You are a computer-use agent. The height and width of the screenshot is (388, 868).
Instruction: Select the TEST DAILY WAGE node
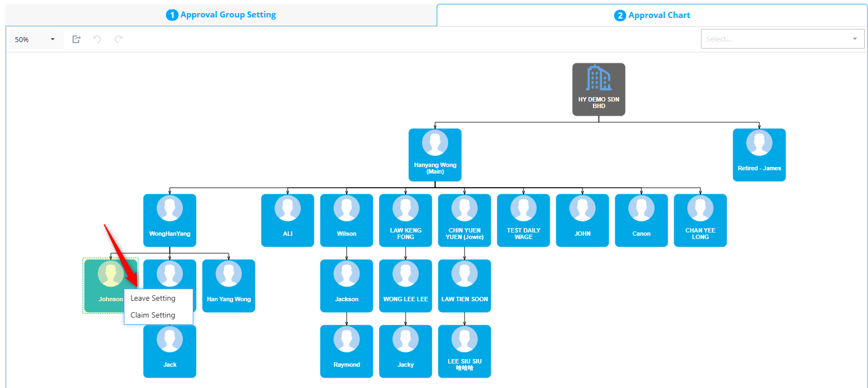click(524, 220)
